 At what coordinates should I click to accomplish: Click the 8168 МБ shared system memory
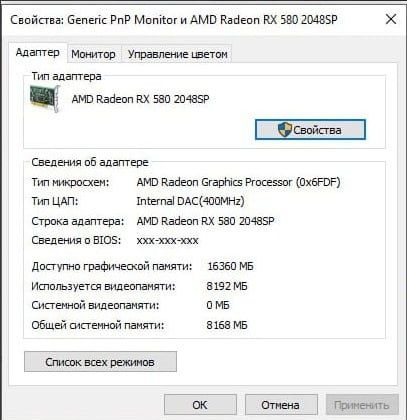(227, 325)
